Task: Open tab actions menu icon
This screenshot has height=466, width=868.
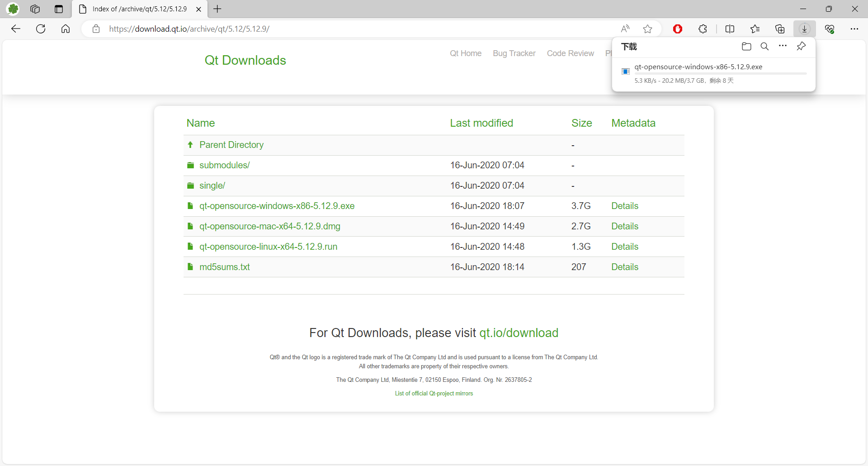Action: coord(58,9)
